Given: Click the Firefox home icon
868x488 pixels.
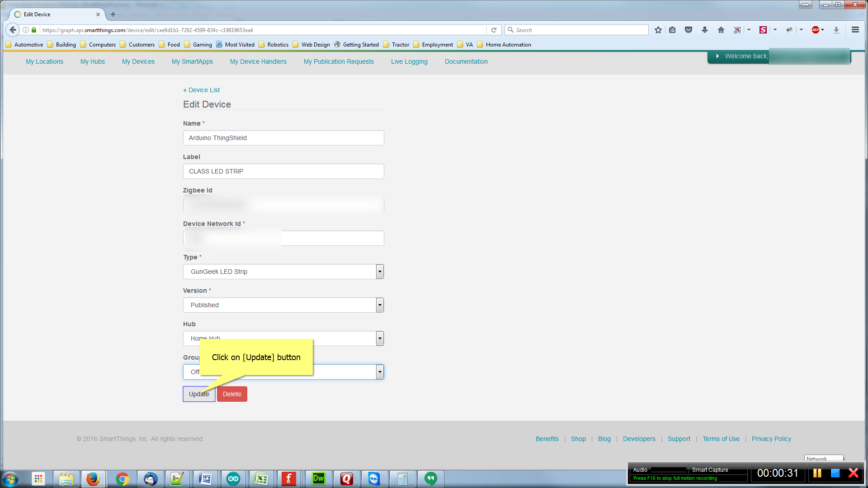Looking at the screenshot, I should click(721, 30).
